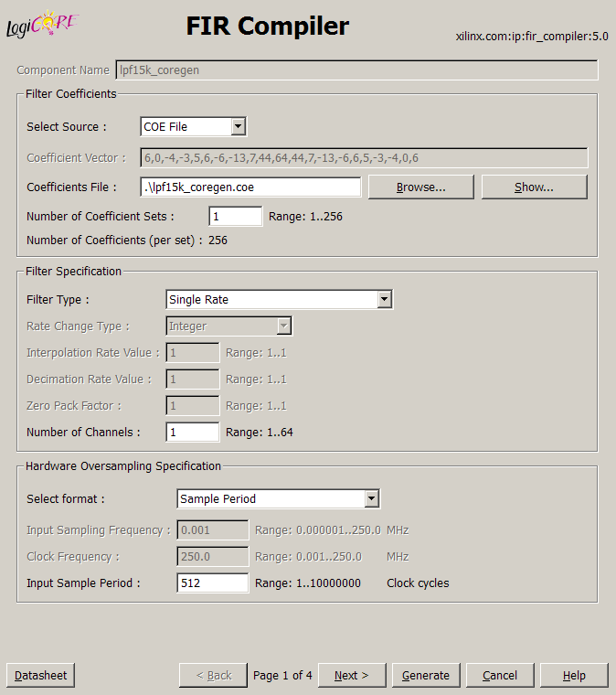Screen dimensions: 616x695
Task: Go to the Next page
Action: click(x=352, y=676)
